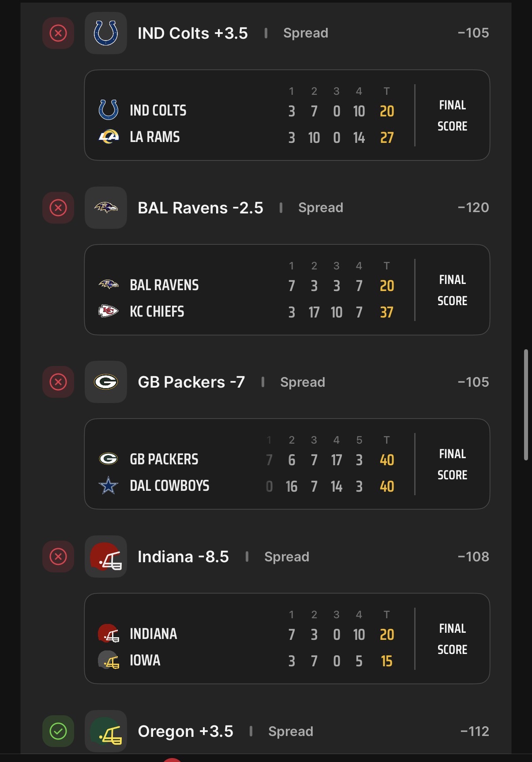Click the LA Rams logo in scoreboard
Screen dimensions: 532x762
tap(109, 137)
